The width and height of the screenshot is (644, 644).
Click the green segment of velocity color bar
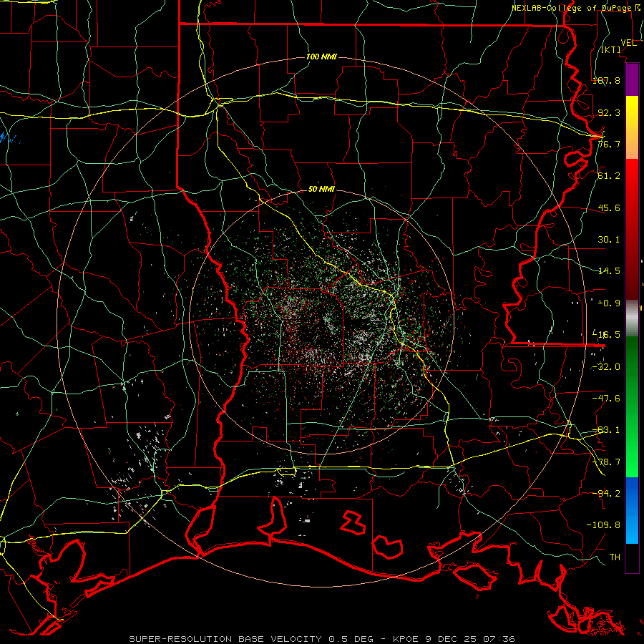(x=632, y=406)
